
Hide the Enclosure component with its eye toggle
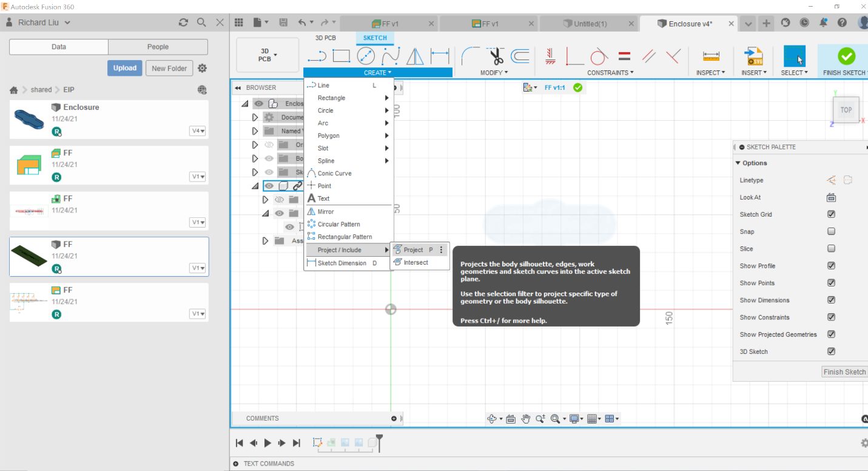tap(259, 103)
